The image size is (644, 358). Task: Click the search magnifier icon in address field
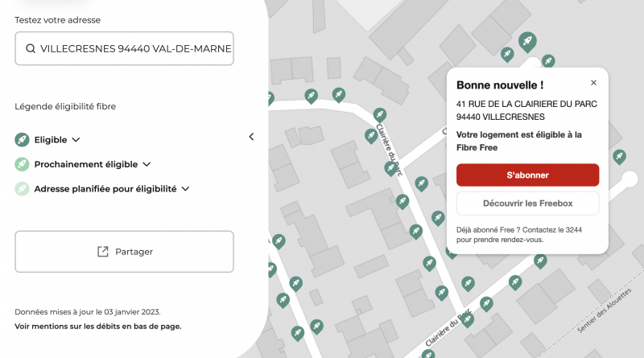point(31,49)
